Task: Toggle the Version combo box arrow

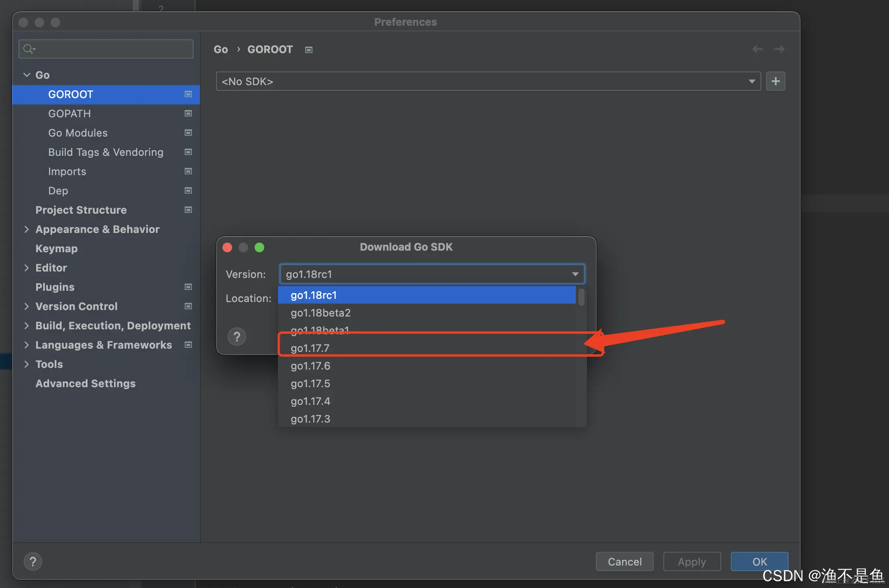Action: [x=575, y=274]
